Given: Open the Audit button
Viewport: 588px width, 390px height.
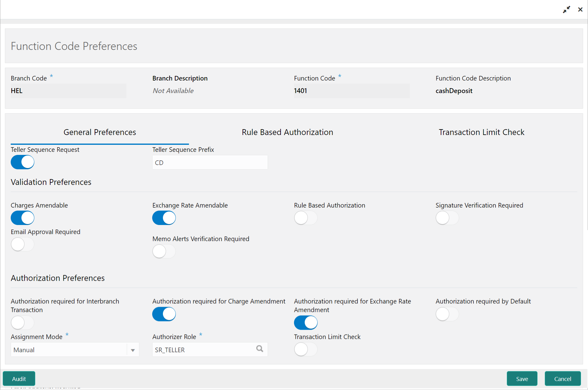Looking at the screenshot, I should [x=19, y=379].
